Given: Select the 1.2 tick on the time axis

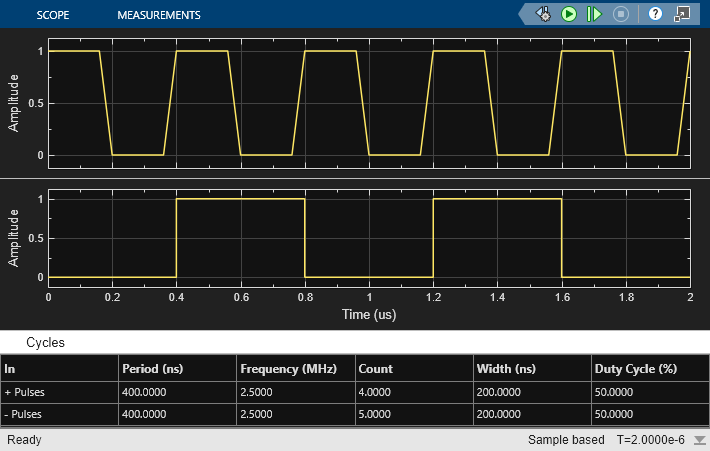Looking at the screenshot, I should pos(433,297).
